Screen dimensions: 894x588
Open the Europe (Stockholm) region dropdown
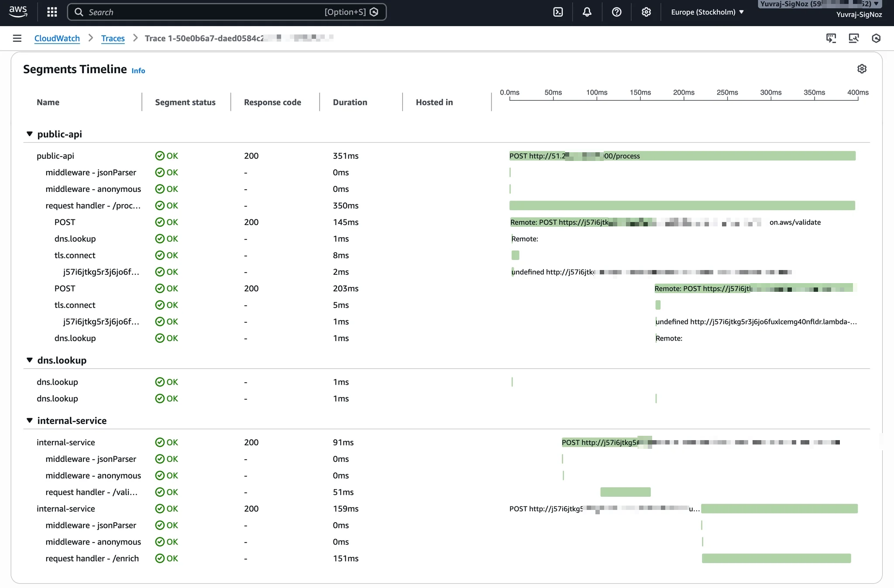point(707,12)
